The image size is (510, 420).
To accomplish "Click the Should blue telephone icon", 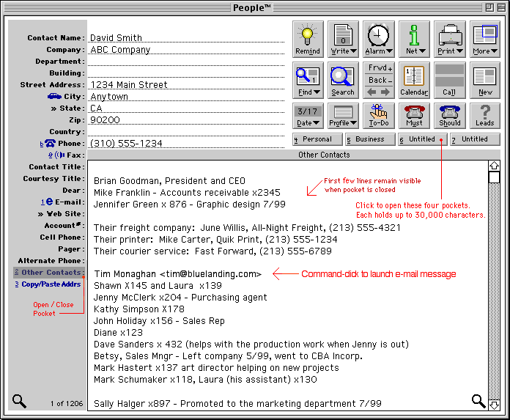I will click(450, 116).
